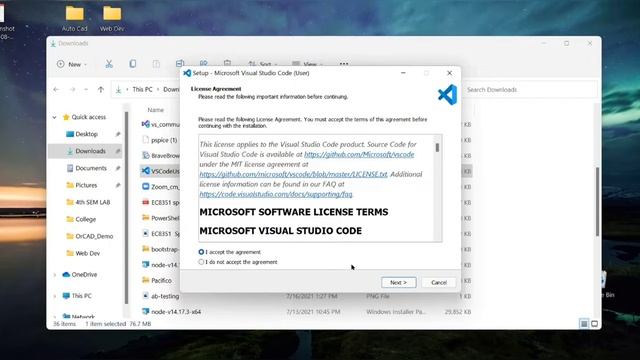The image size is (640, 360).
Task: Select "I accept the agreement" radio button
Action: (201, 252)
